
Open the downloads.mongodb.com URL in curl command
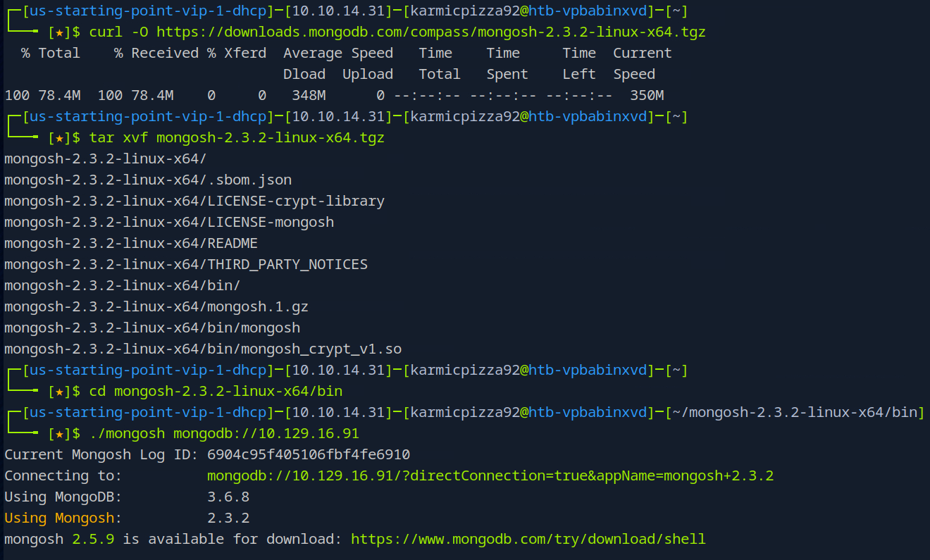430,32
